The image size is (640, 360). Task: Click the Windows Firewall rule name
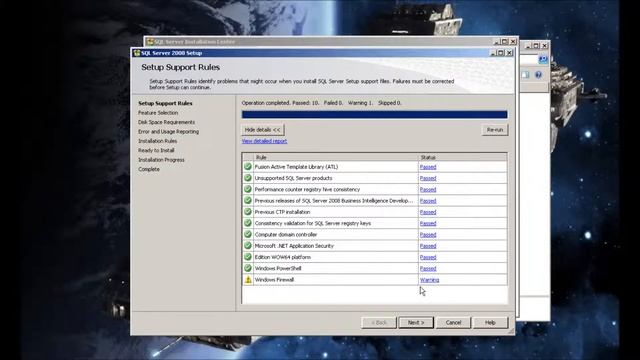(x=274, y=280)
